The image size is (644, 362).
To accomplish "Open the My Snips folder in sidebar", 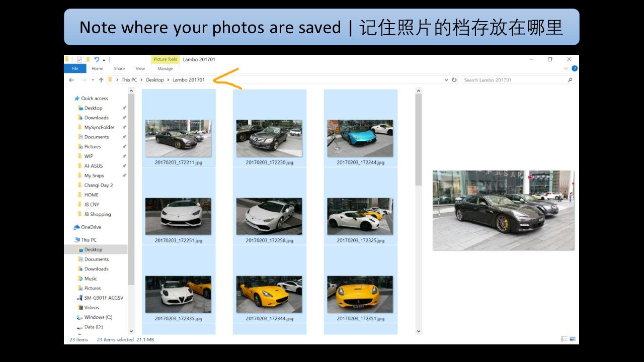I will click(x=94, y=175).
